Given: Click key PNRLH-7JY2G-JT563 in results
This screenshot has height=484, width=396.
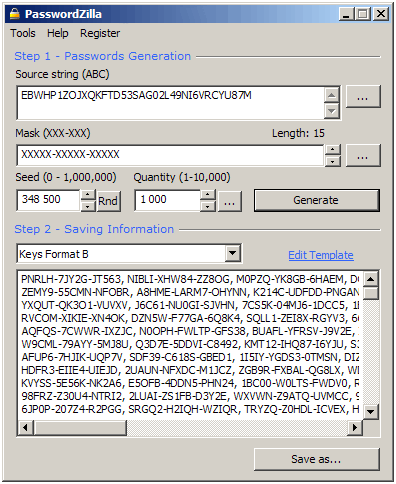Looking at the screenshot, I should tap(70, 279).
